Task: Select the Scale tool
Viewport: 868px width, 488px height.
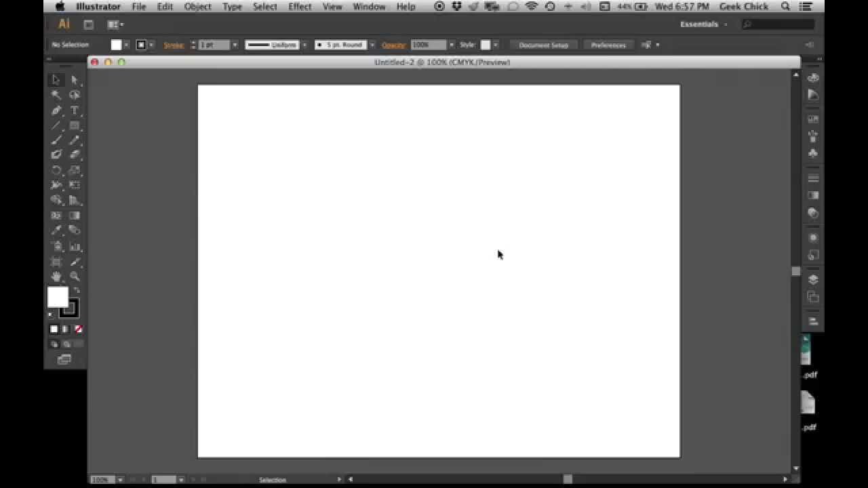Action: point(75,170)
